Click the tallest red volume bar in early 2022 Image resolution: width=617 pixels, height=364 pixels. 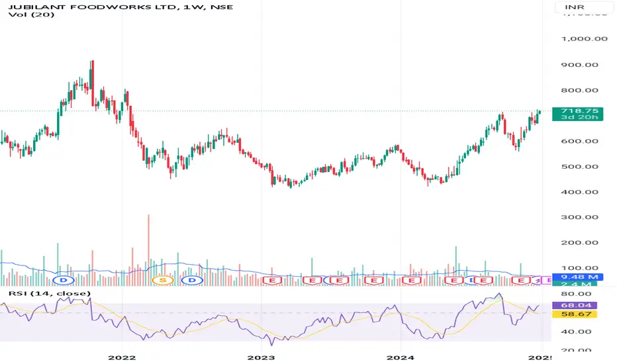click(x=148, y=250)
